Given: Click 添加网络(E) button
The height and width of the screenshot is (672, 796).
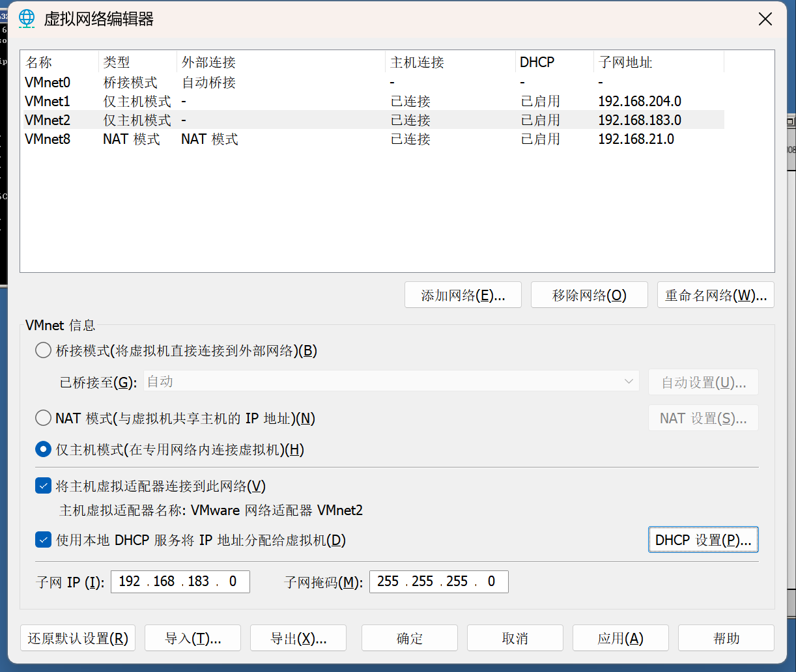Looking at the screenshot, I should [463, 295].
